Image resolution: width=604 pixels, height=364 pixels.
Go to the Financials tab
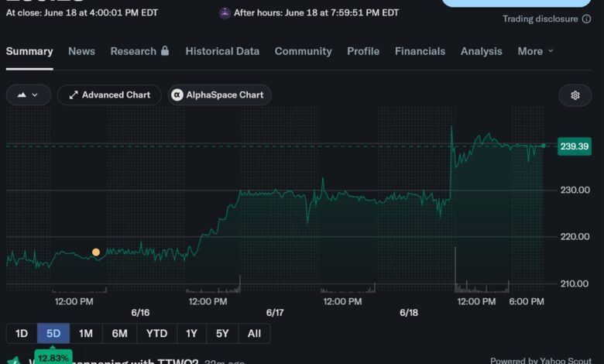[420, 51]
